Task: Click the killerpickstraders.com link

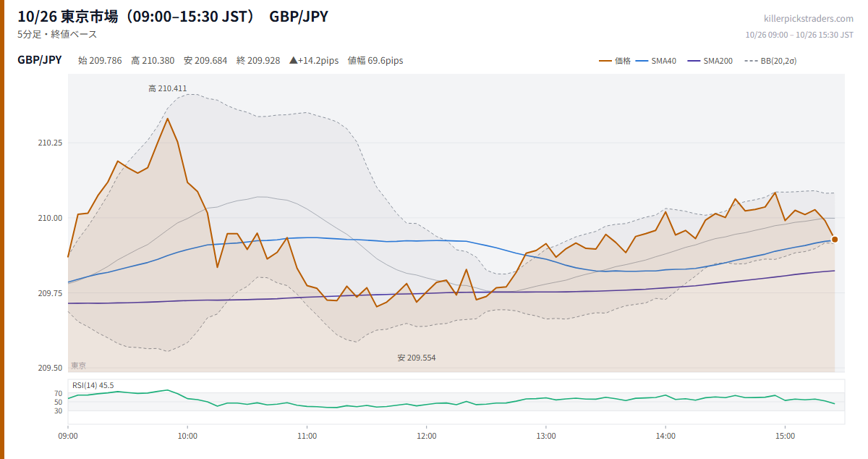Action: click(x=809, y=19)
